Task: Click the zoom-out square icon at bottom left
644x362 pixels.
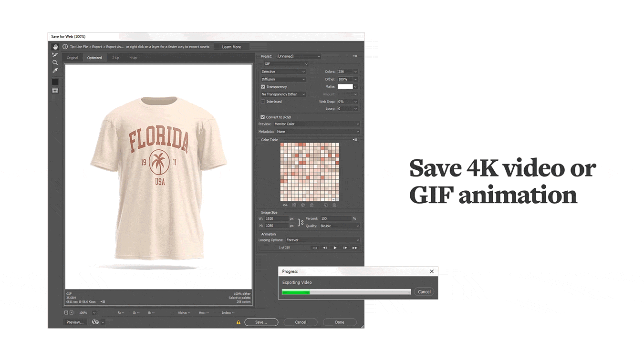Action: [x=66, y=313]
